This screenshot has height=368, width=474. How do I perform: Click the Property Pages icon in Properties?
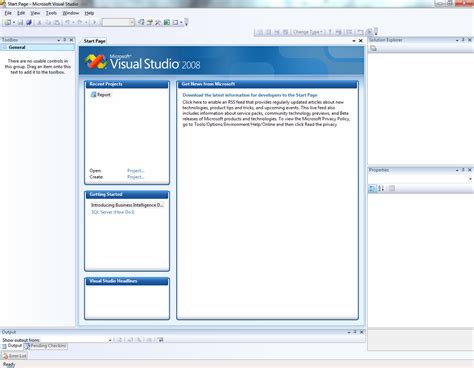(x=392, y=188)
